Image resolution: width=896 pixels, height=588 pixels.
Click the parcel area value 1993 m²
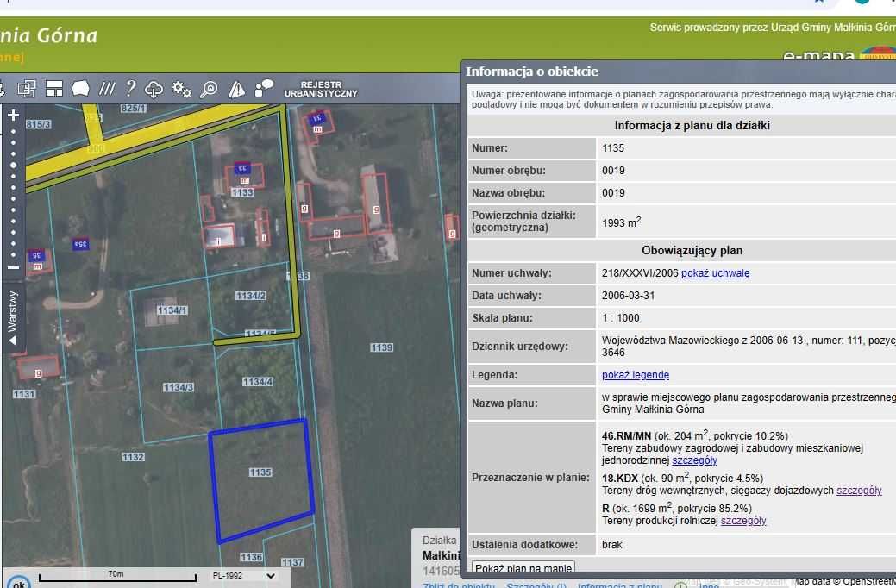[x=621, y=222]
